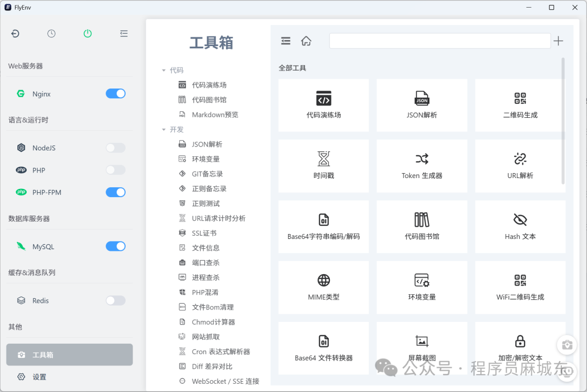This screenshot has width=587, height=392.
Task: Open Diff 差异对比 tool
Action: [212, 366]
